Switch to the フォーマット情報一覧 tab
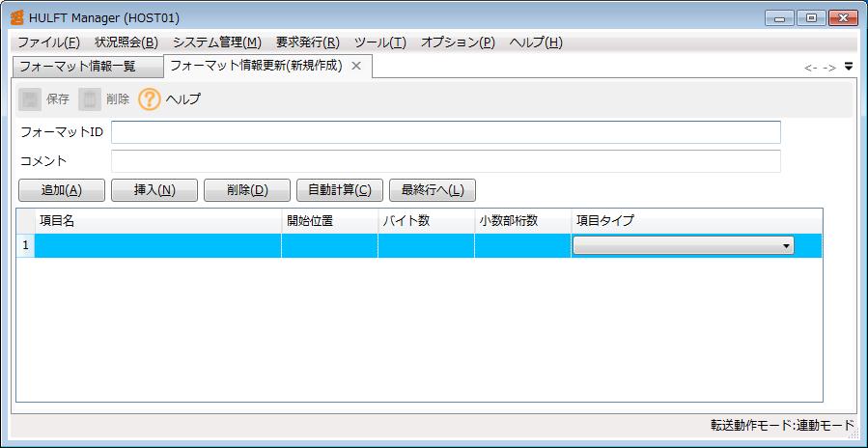The image size is (868, 448). (x=88, y=67)
